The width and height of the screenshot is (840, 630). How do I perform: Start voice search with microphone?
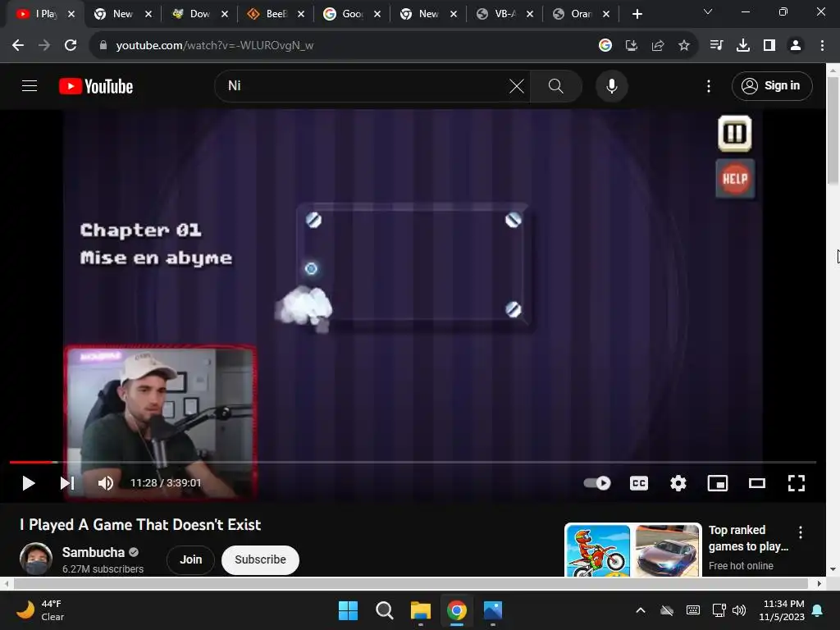(611, 85)
